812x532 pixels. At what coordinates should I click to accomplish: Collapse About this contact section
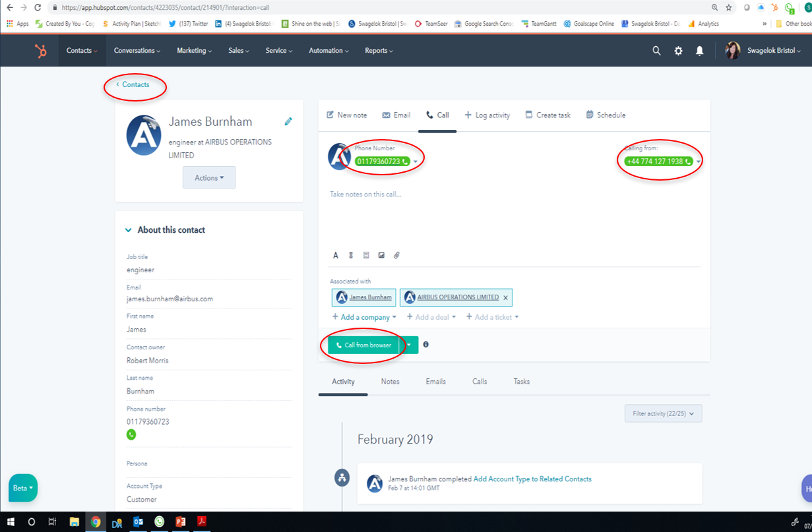click(129, 230)
